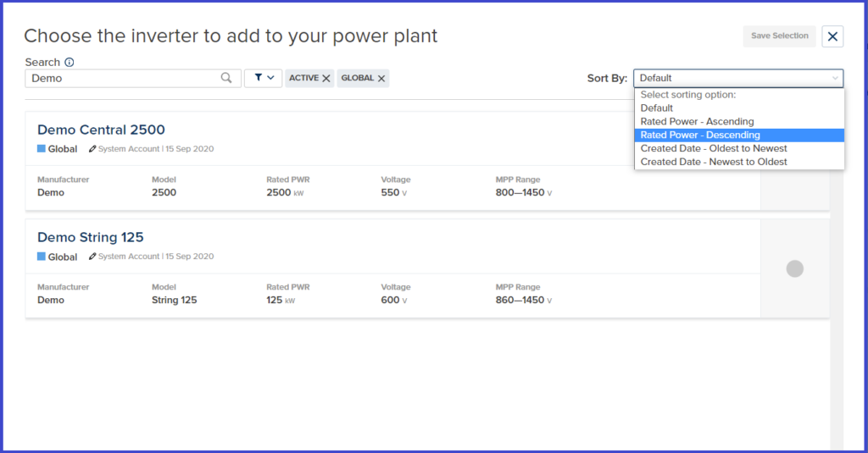Screen dimensions: 868x453
Task: Select the Demo String 125 radio button
Action: point(795,268)
